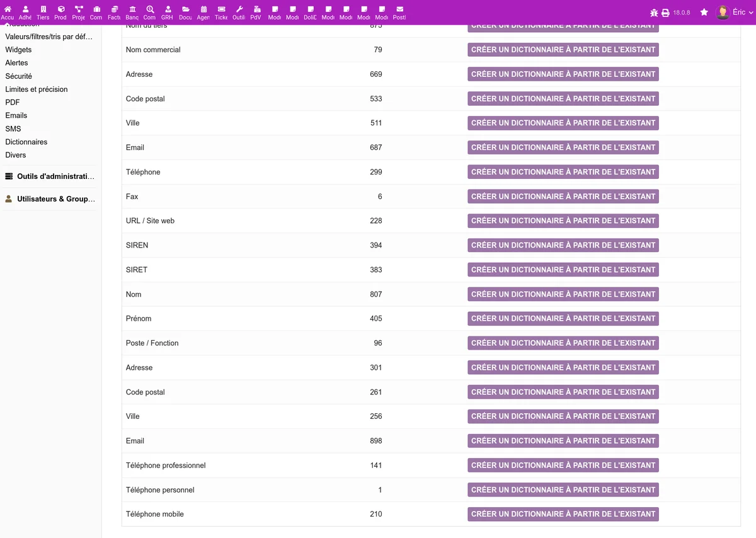Image resolution: width=756 pixels, height=538 pixels.
Task: Click the SIRET row label
Action: point(137,270)
